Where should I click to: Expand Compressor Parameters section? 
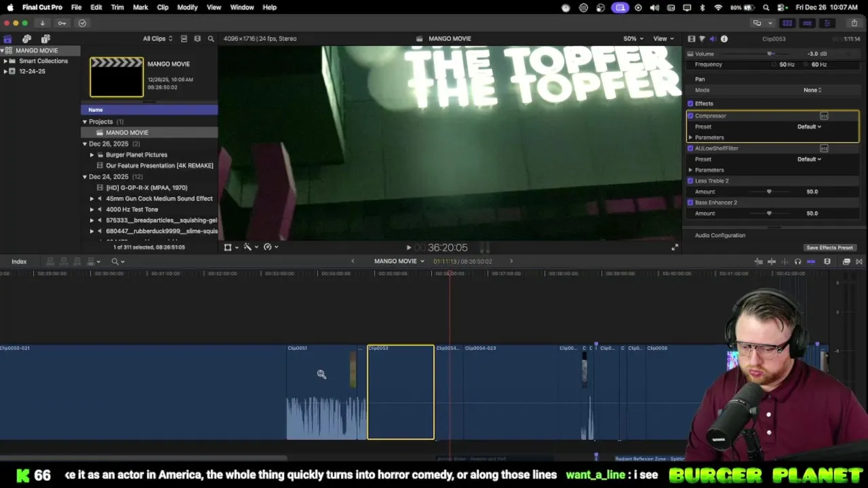point(691,138)
